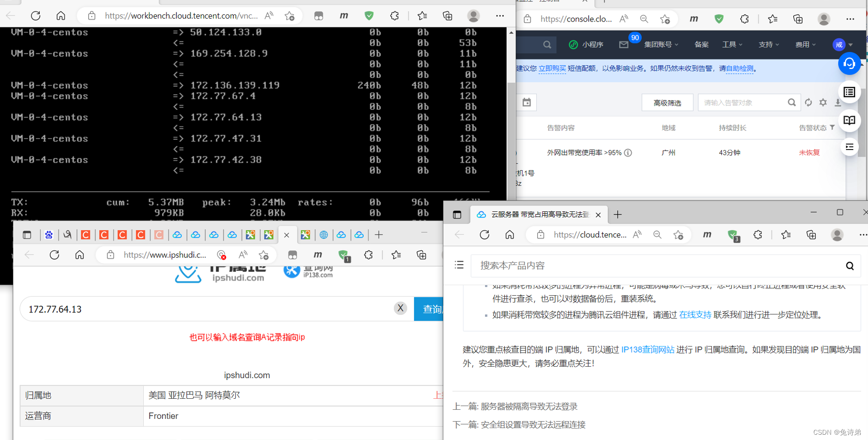This screenshot has width=868, height=440.
Task: Click the Frontier carrier cell
Action: coord(163,416)
